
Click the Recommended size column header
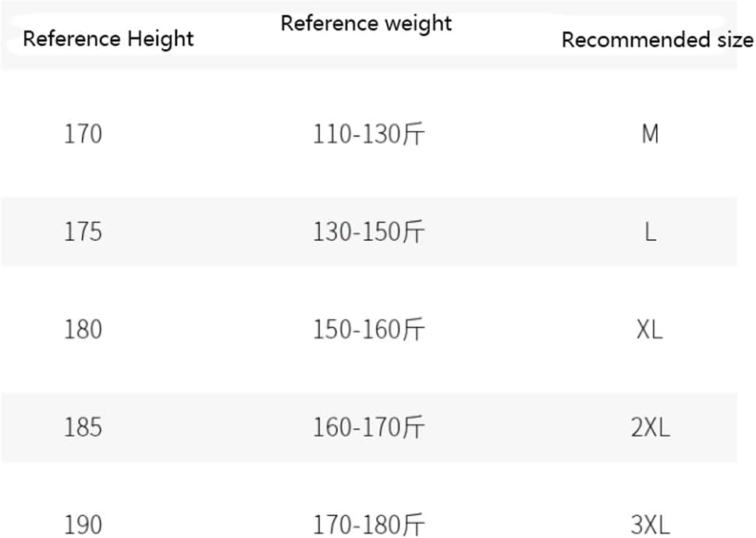(657, 40)
